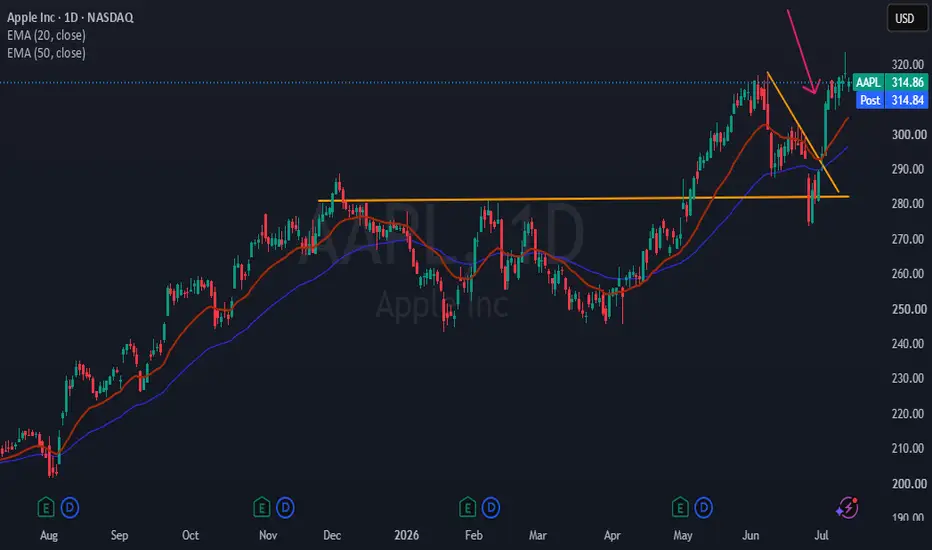Image resolution: width=932 pixels, height=550 pixels.
Task: Open the dividend marker above Feb
Action: pos(491,508)
